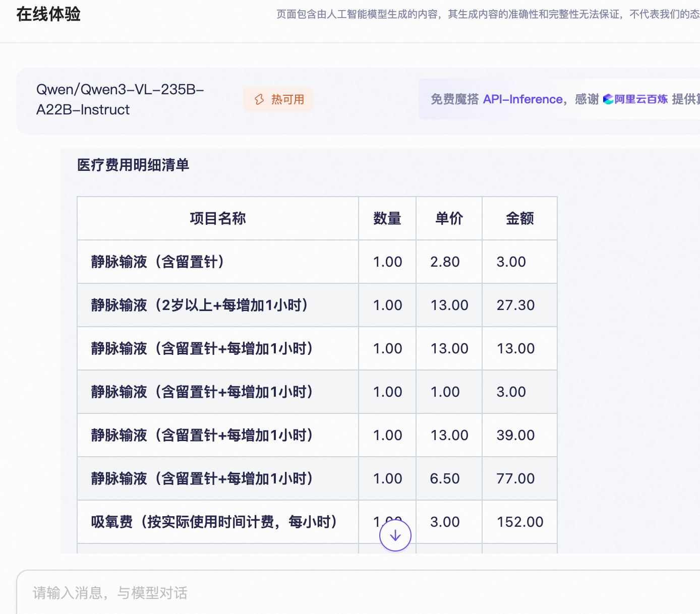
Task: Focus the 请输入消息 chat input box
Action: click(x=353, y=593)
